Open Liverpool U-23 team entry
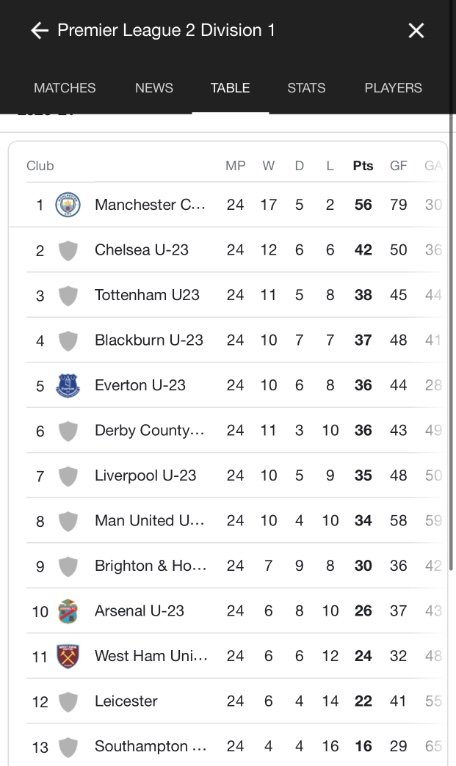 click(236, 475)
